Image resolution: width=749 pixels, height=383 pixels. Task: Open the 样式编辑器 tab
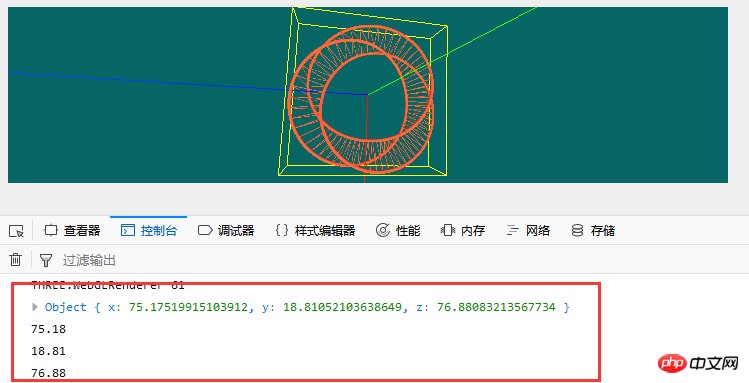pos(316,231)
